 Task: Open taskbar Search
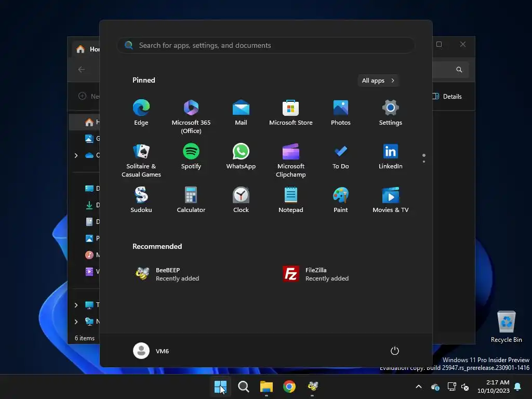[244, 387]
